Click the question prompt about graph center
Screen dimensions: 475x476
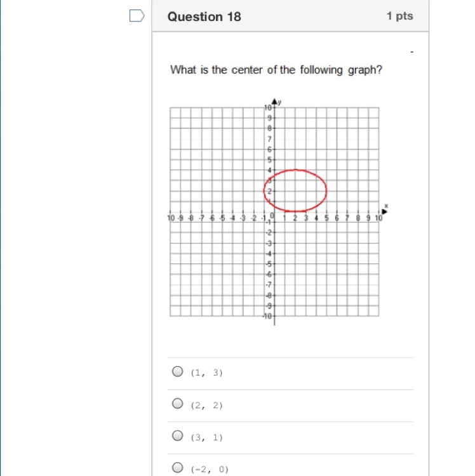[x=276, y=70]
